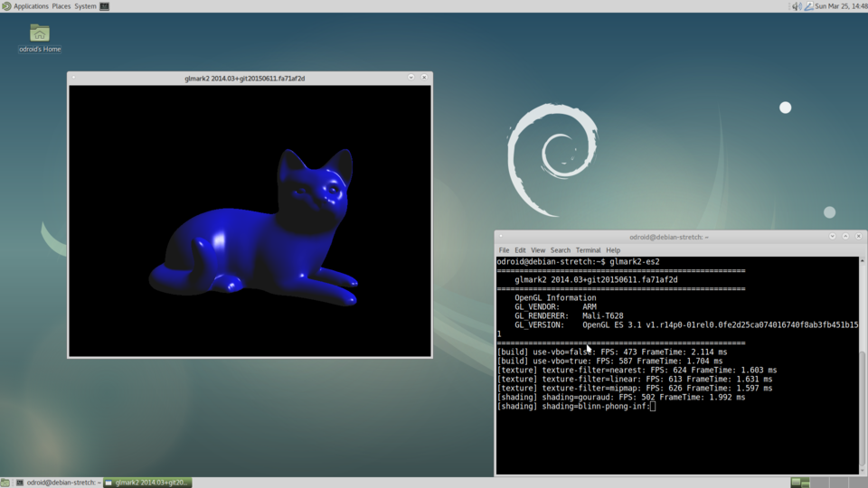Open the clock showing Sun Mar 25
This screenshot has width=868, height=488.
[841, 6]
